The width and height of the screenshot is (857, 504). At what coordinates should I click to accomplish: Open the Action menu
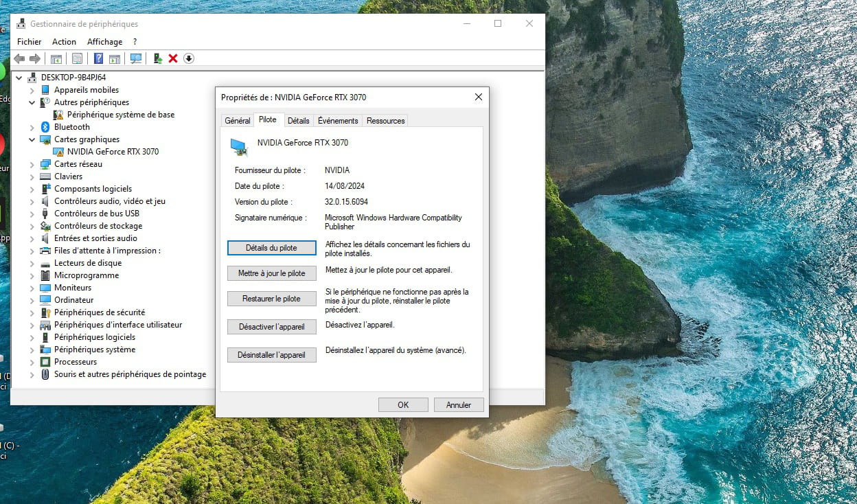point(64,42)
